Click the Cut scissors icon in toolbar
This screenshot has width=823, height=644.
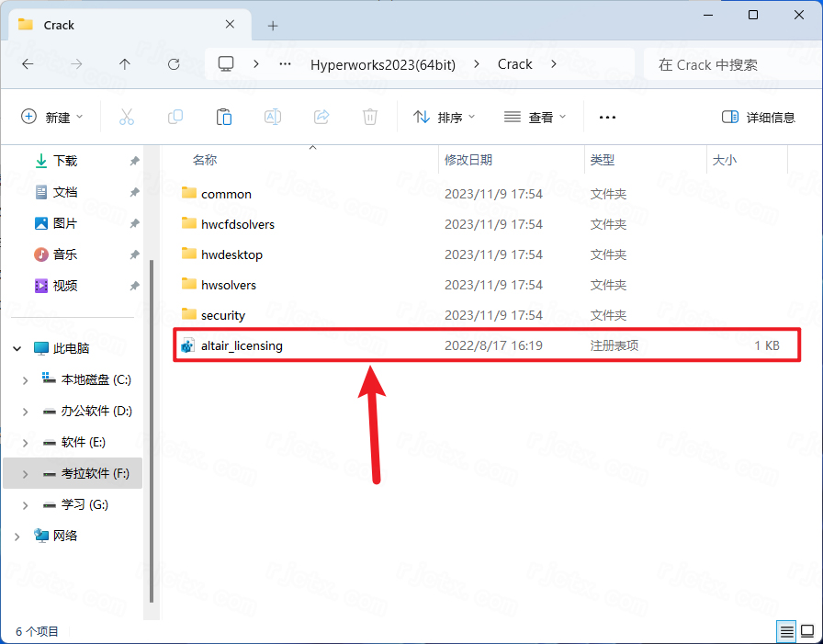127,117
